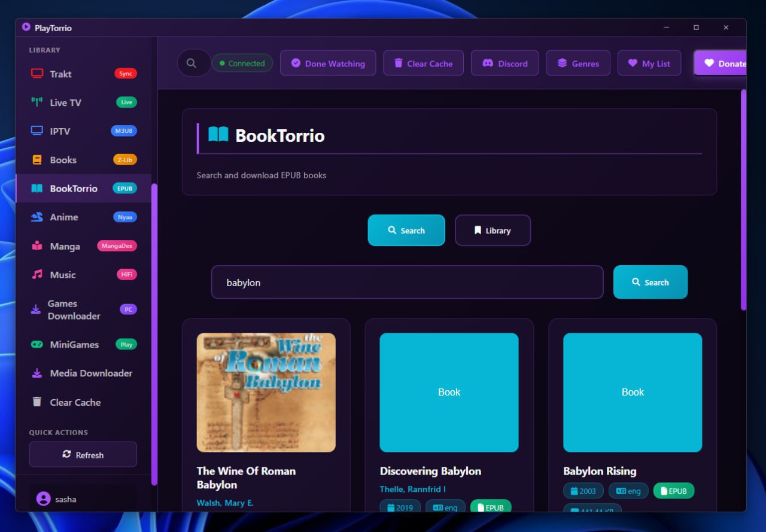This screenshot has width=766, height=532.
Task: Click the author name "Walsh, Mary E."
Action: (225, 503)
